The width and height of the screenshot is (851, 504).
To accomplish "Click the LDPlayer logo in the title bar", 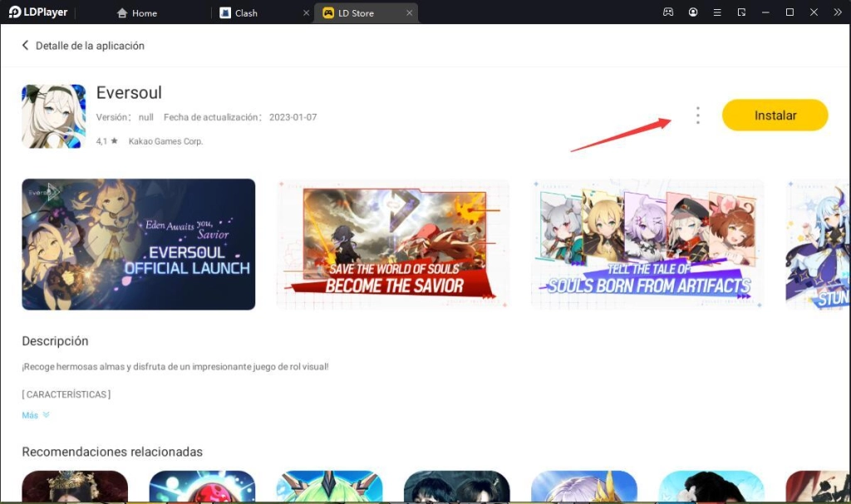I will click(38, 12).
